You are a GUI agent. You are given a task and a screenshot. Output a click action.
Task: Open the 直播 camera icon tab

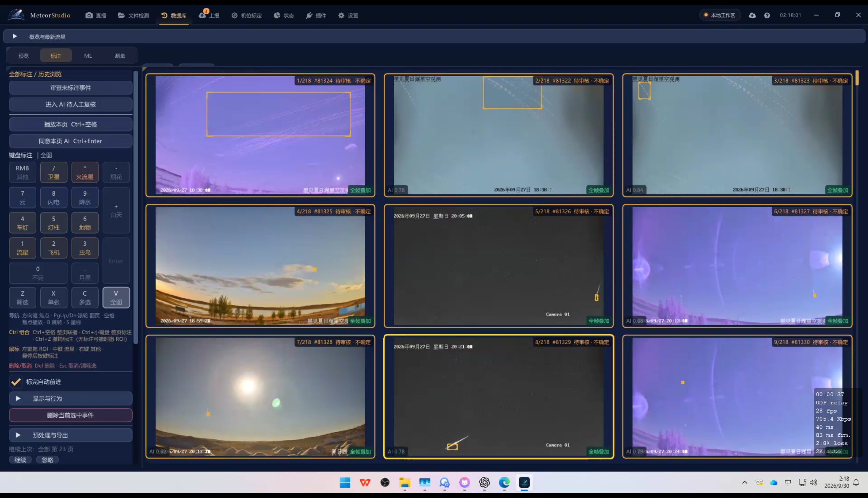coord(96,15)
